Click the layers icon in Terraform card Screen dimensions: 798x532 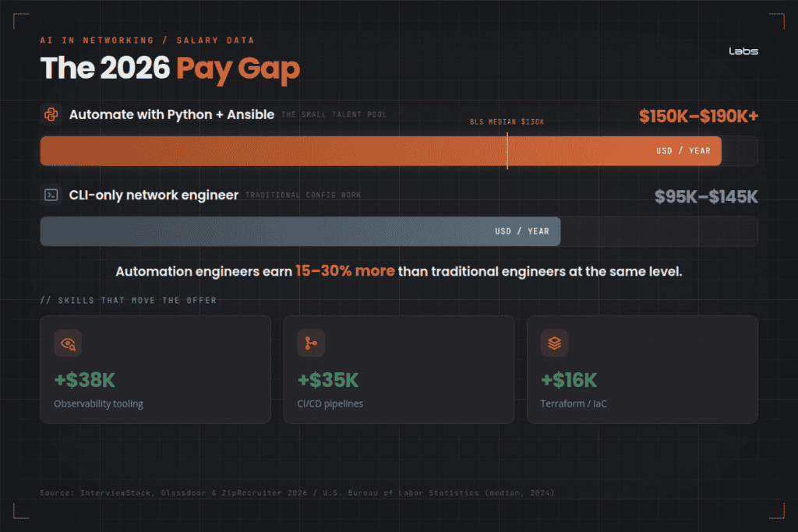coord(554,344)
